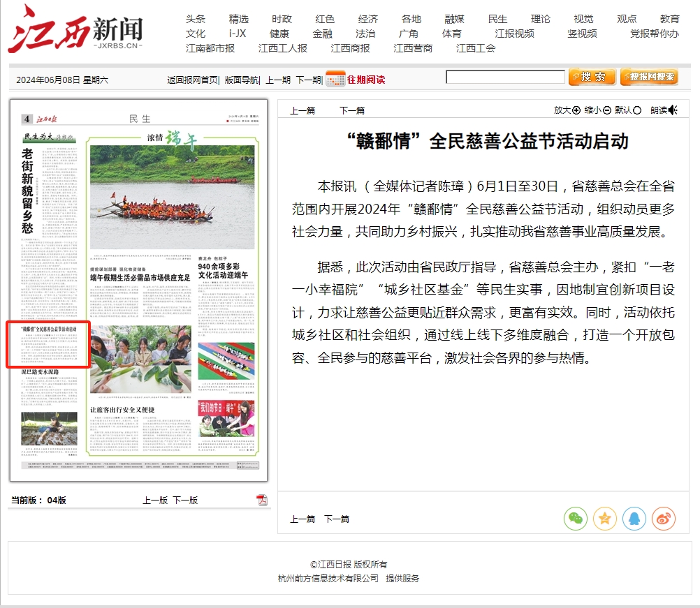Screen dimensions: 700x608
Task: Share article to Sina Weibo
Action: [x=664, y=519]
